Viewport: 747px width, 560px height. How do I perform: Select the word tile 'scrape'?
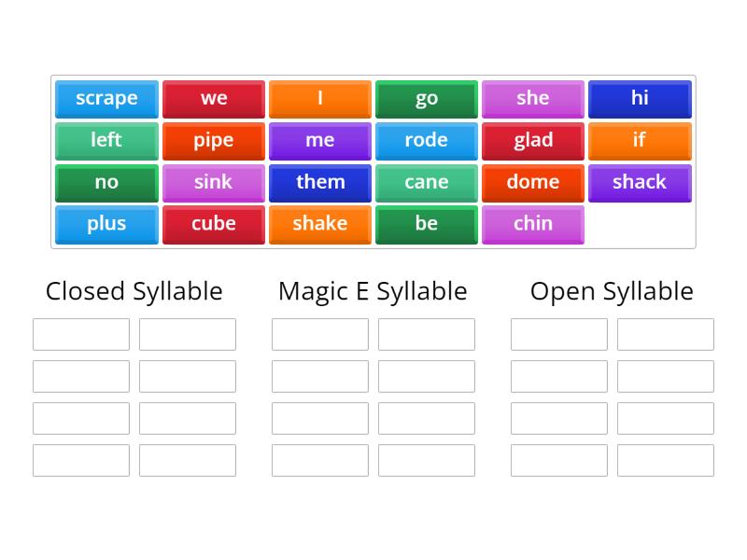tap(106, 99)
